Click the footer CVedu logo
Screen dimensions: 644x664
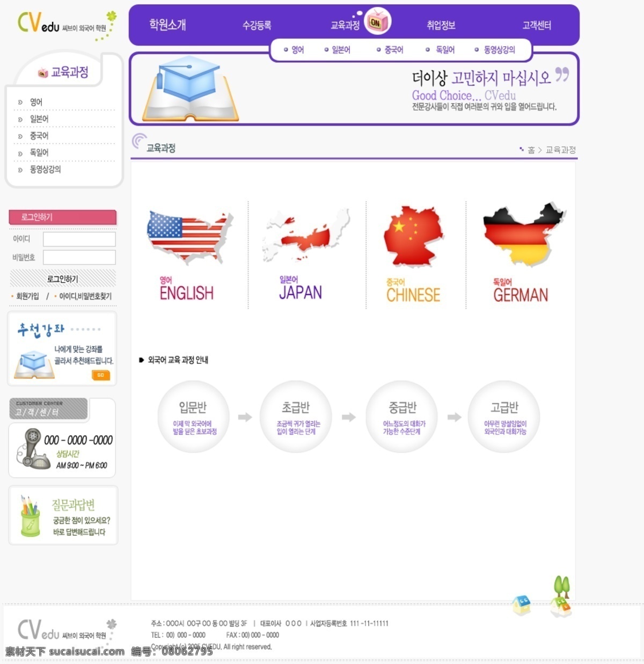pos(67,631)
